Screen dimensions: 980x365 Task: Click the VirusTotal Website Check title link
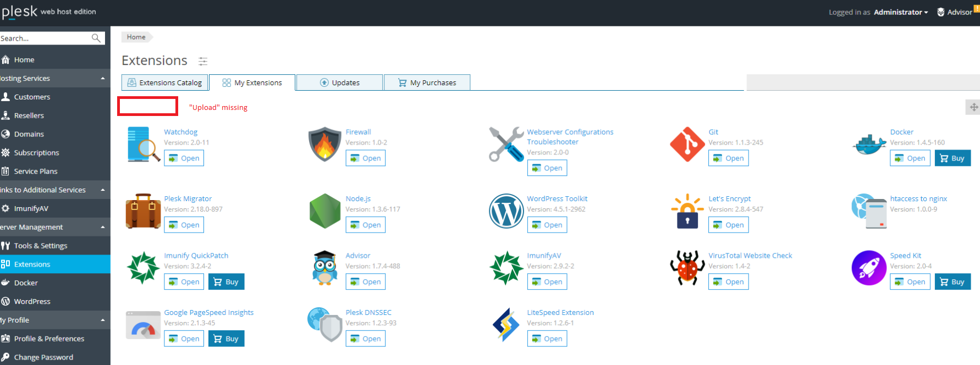pos(750,256)
